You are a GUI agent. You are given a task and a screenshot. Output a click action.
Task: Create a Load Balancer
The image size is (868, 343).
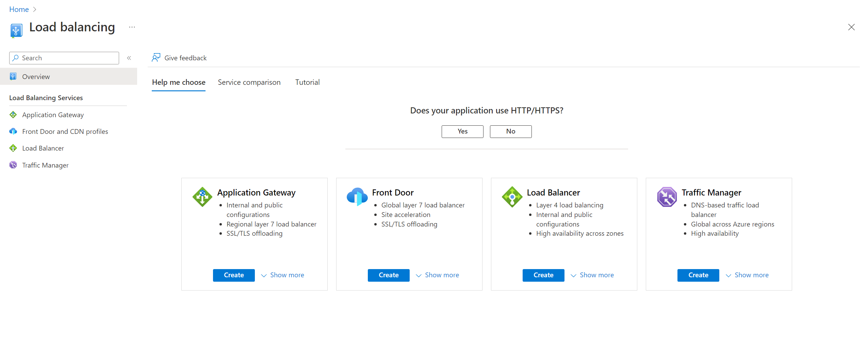[x=543, y=275]
